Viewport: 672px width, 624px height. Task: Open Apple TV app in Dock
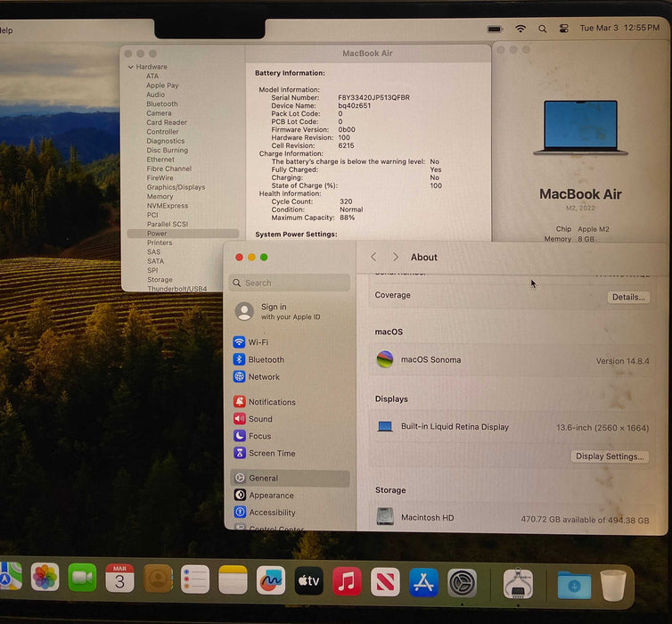(309, 580)
